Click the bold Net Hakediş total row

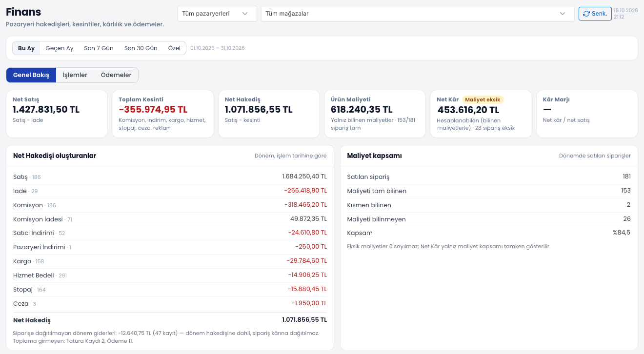click(x=170, y=320)
